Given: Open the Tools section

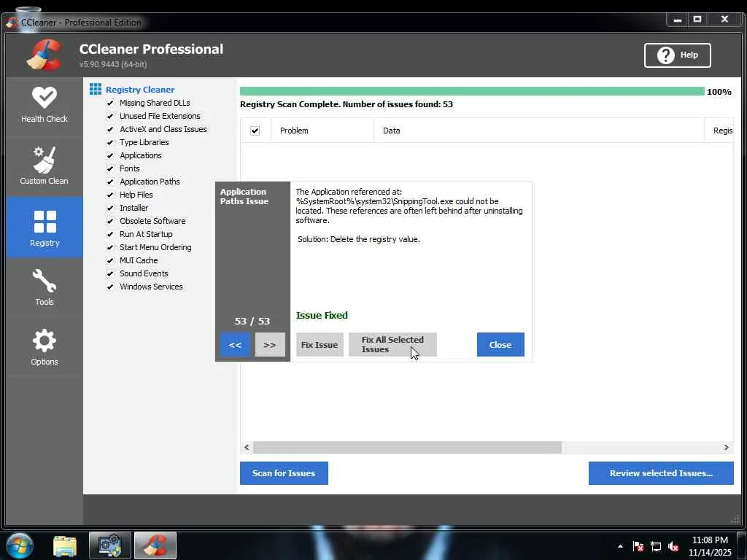Looking at the screenshot, I should [44, 287].
